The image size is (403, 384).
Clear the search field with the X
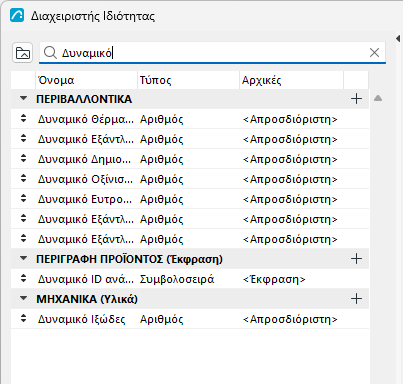coord(374,52)
